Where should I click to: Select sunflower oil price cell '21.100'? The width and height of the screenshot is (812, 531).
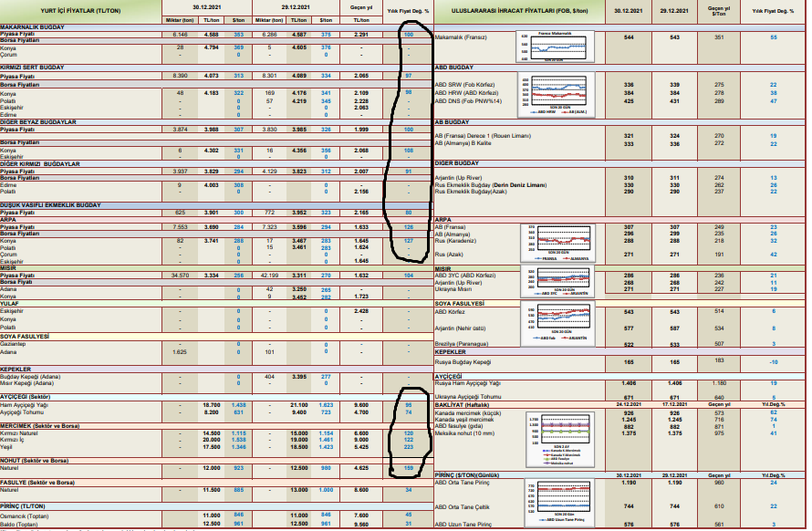point(299,405)
